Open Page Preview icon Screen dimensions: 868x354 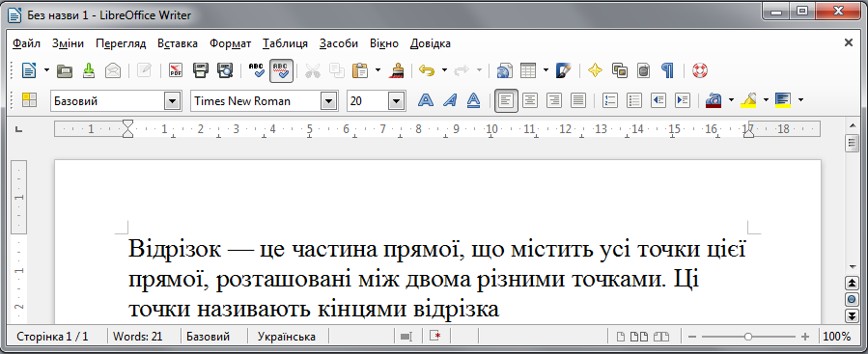(225, 70)
